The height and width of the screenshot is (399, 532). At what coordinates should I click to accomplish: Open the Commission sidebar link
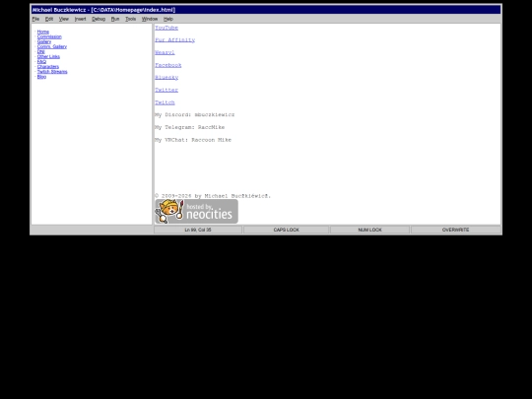pos(49,36)
